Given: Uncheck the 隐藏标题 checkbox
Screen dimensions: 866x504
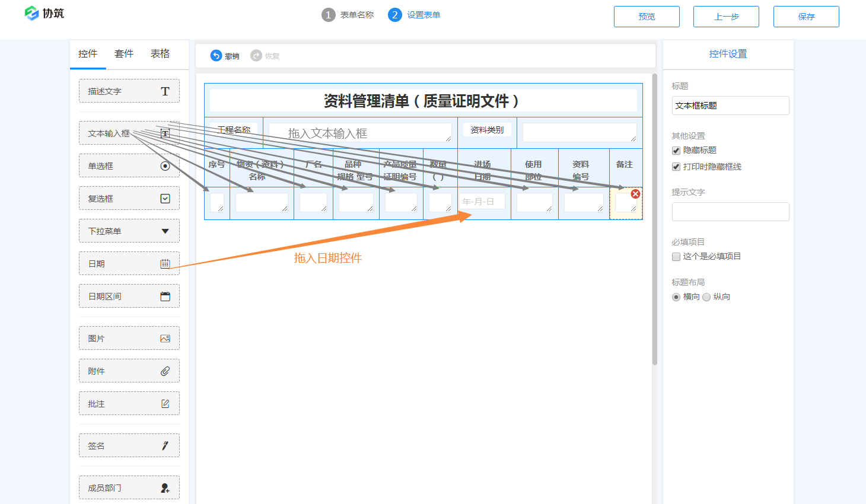Looking at the screenshot, I should pyautogui.click(x=676, y=151).
